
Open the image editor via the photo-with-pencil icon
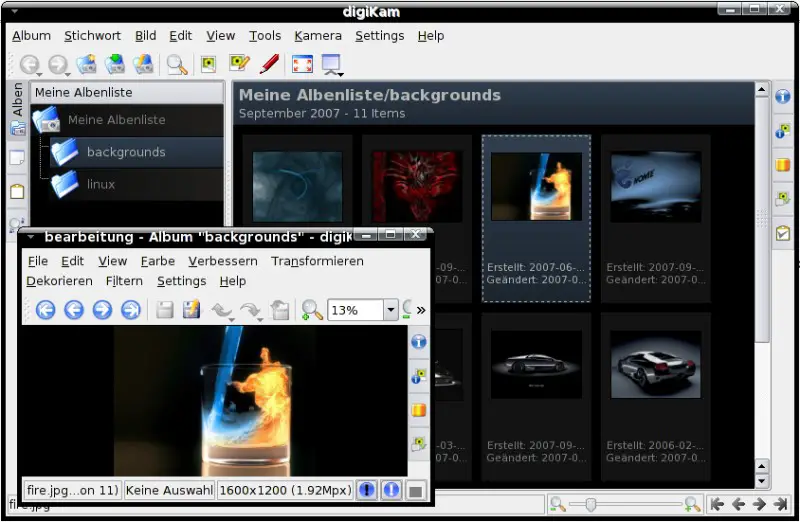239,63
